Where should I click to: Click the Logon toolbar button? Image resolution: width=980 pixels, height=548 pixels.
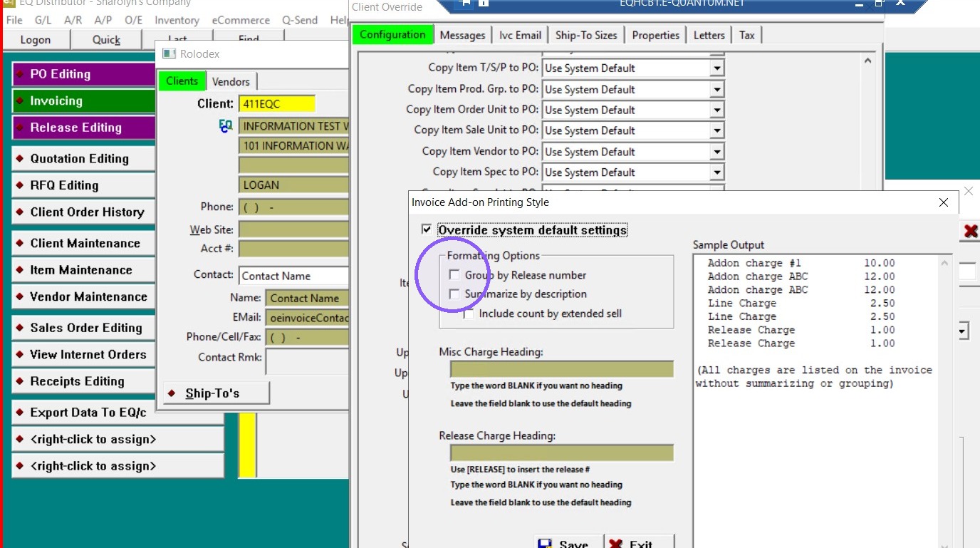36,40
